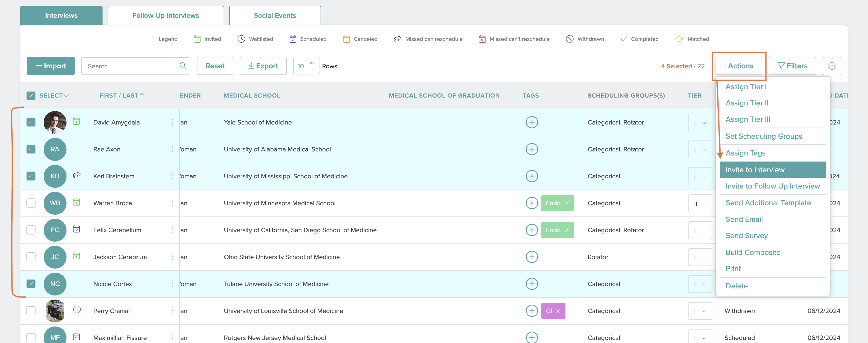This screenshot has height=343, width=868.
Task: Open the tier dropdown for Keri Brainstem
Action: pos(700,176)
